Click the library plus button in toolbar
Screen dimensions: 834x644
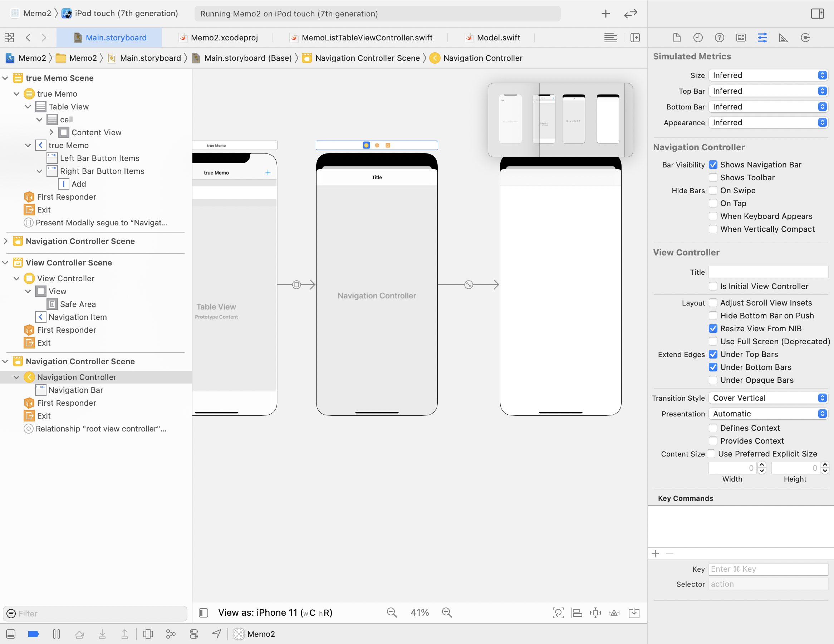(605, 14)
